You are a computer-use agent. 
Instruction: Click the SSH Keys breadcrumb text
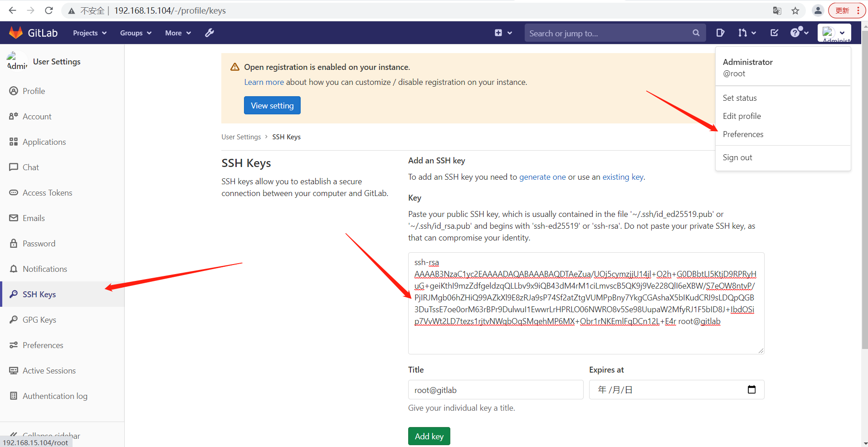point(286,137)
